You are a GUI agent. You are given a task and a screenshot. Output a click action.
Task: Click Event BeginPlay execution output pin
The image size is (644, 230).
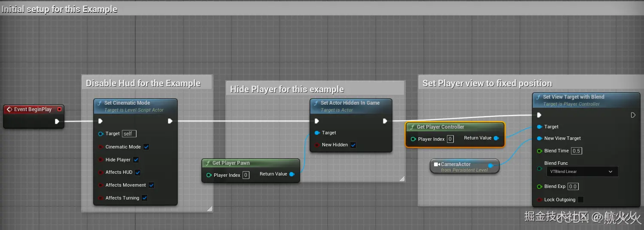tap(57, 121)
